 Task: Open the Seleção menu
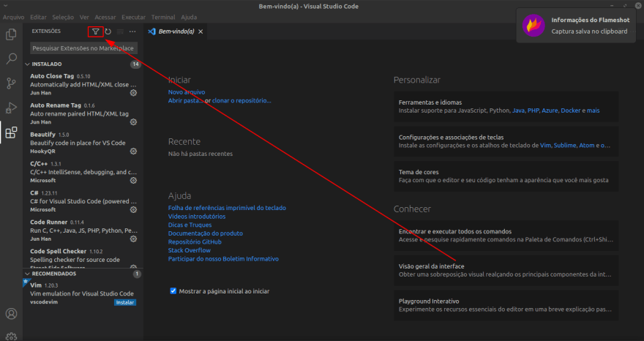(63, 18)
